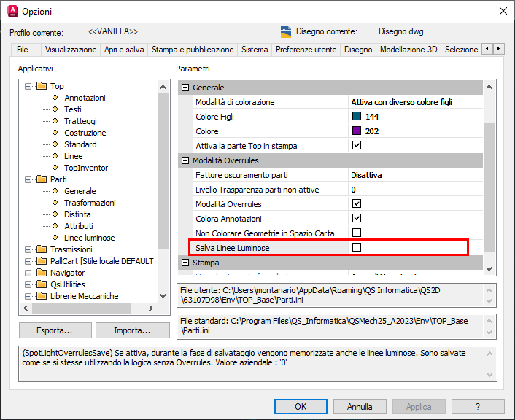Screen dimensions: 515x420
Task: Click the QsUtilities folder icon
Action: (40, 284)
